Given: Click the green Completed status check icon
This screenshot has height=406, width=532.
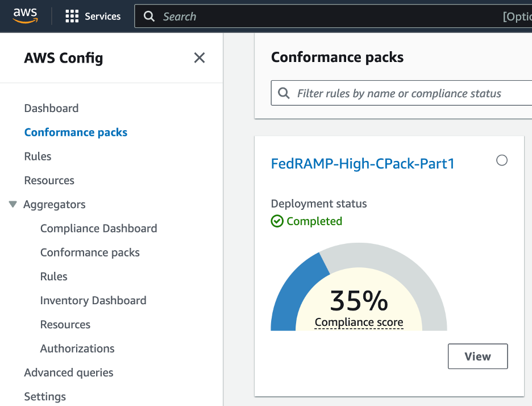Looking at the screenshot, I should click(277, 221).
